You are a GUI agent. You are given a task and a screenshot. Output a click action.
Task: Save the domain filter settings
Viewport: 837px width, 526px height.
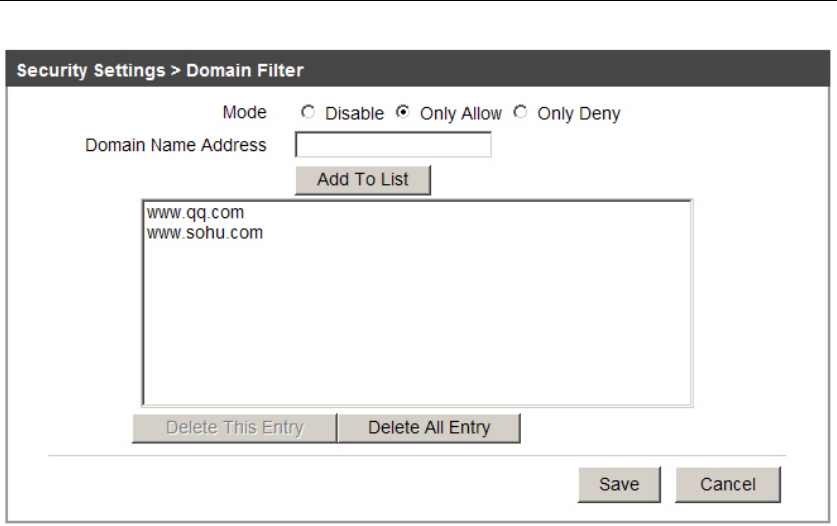pos(619,485)
